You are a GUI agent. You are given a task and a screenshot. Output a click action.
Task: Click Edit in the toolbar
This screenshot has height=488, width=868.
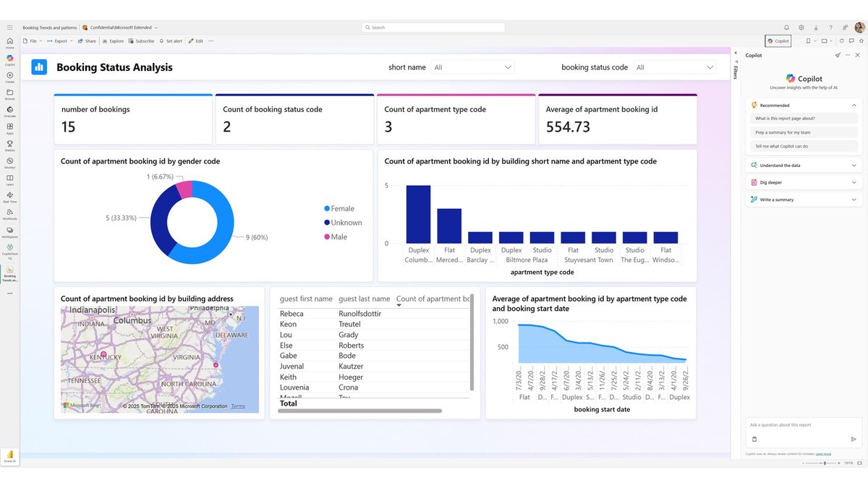196,41
